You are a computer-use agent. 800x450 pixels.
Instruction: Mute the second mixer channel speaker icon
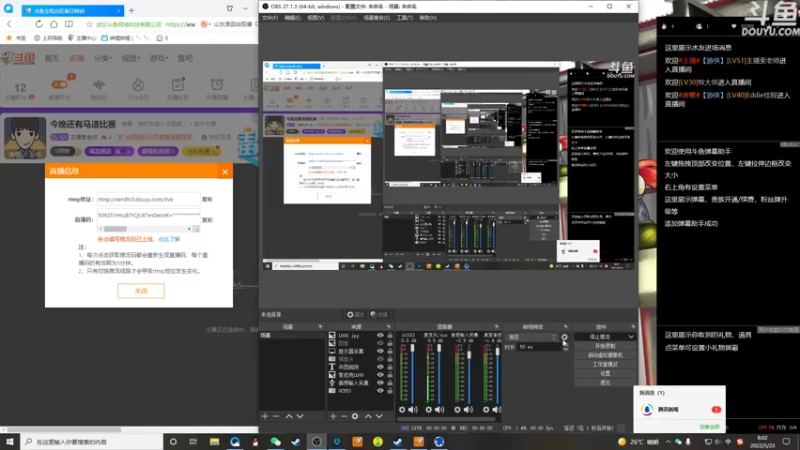[x=440, y=409]
